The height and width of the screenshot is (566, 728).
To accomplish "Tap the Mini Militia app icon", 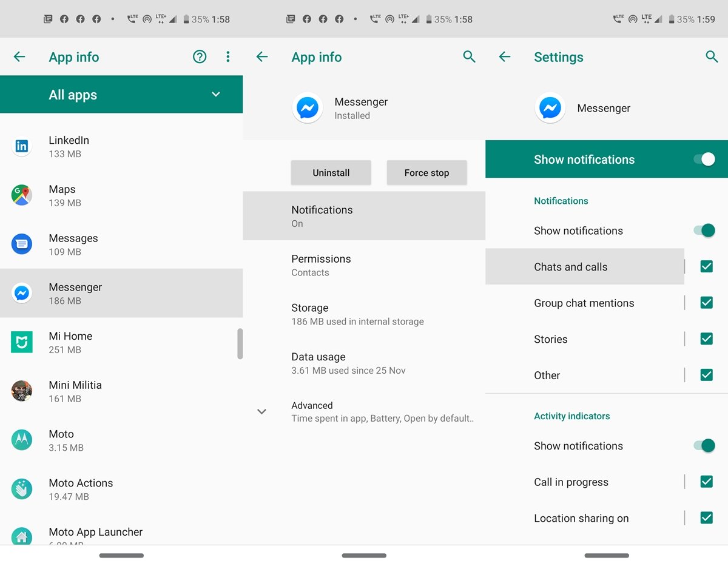I will click(22, 391).
